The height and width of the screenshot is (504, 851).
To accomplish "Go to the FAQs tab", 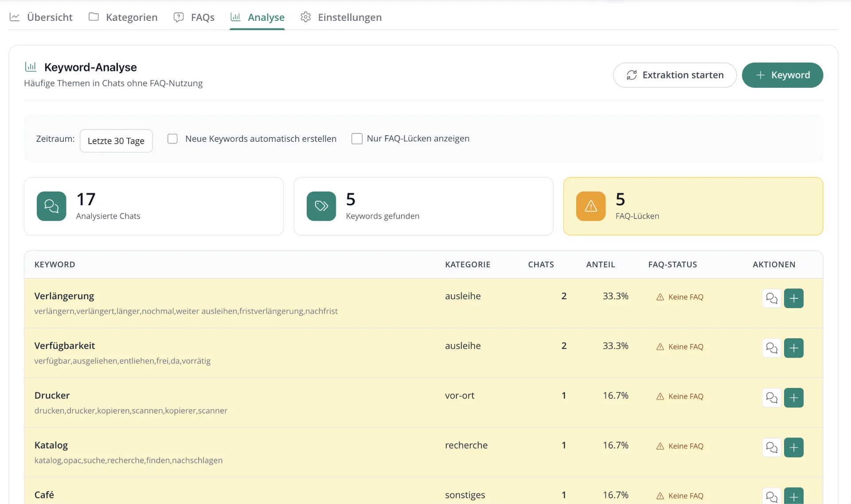I will click(194, 17).
